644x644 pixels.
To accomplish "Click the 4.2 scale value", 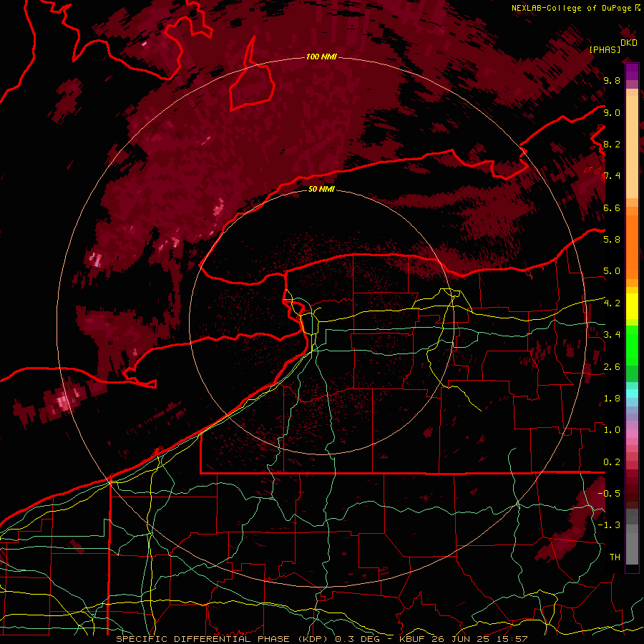I will (612, 303).
